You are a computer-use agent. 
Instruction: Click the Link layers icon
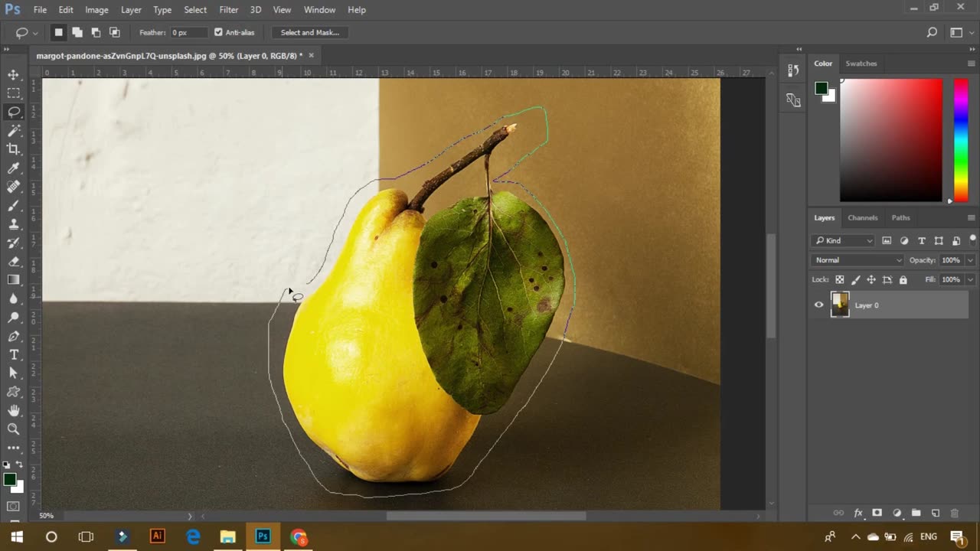(x=838, y=513)
